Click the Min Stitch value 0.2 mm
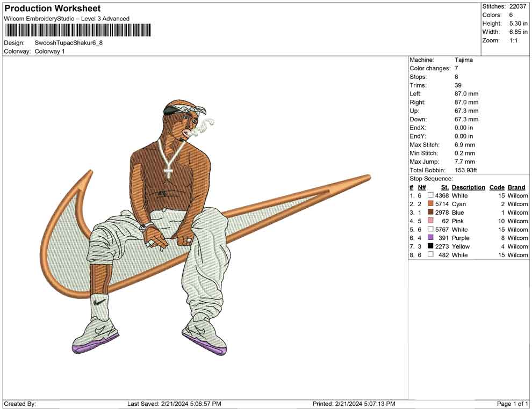Image resolution: width=532 pixels, height=409 pixels. click(465, 153)
